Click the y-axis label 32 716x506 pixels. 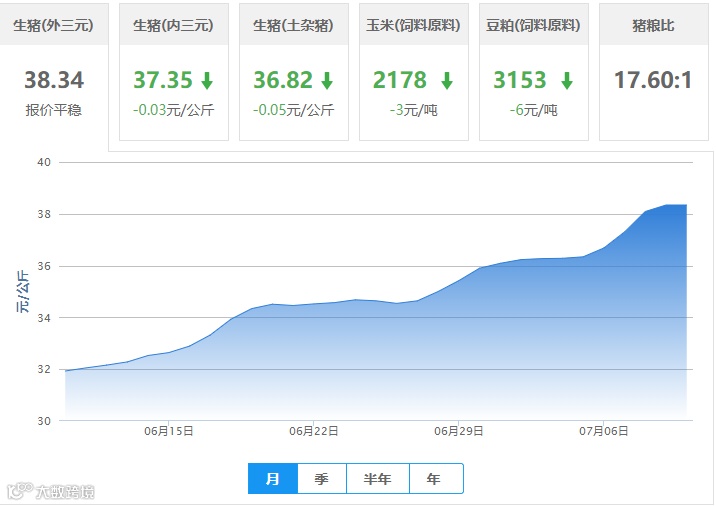pos(44,369)
